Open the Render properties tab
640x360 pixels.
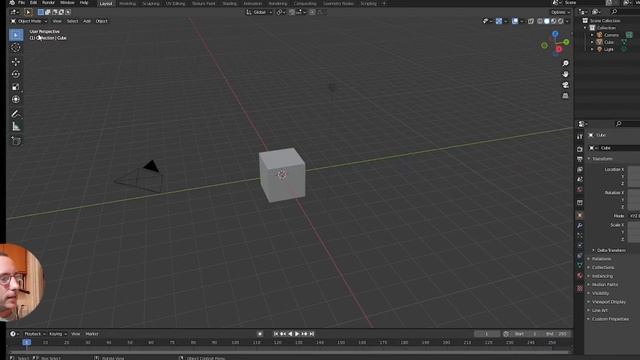(580, 149)
